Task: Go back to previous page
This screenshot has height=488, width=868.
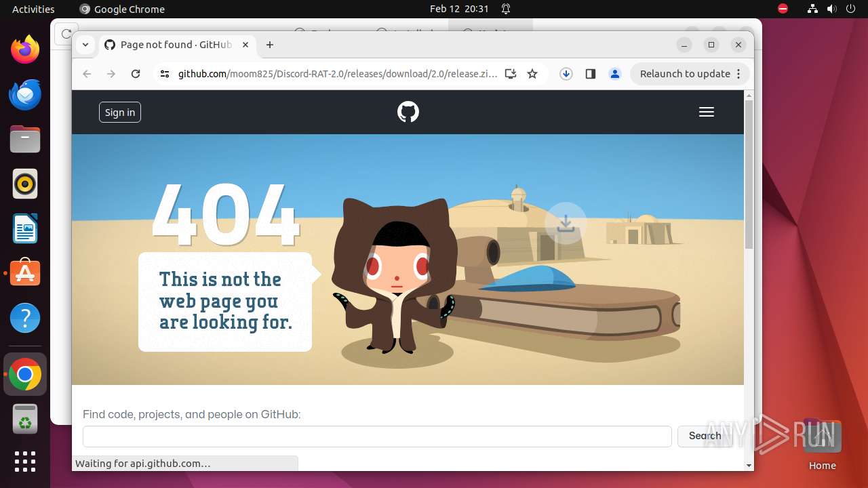Action: 87,74
